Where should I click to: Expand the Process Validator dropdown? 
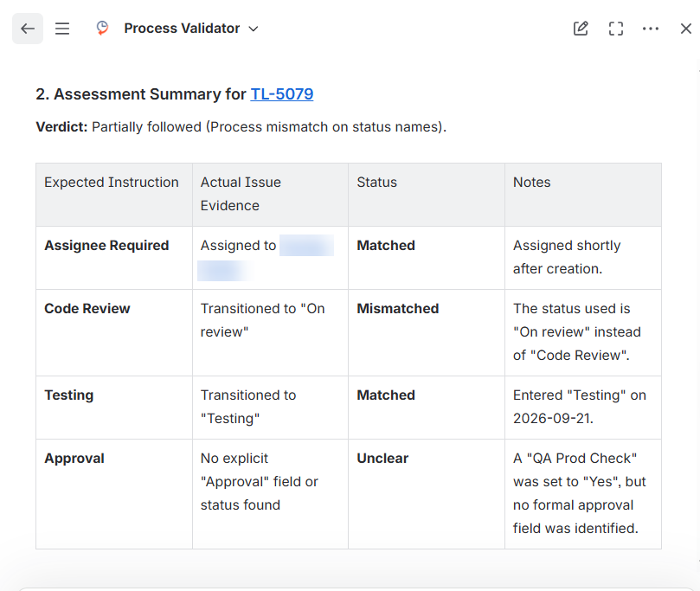click(x=254, y=29)
